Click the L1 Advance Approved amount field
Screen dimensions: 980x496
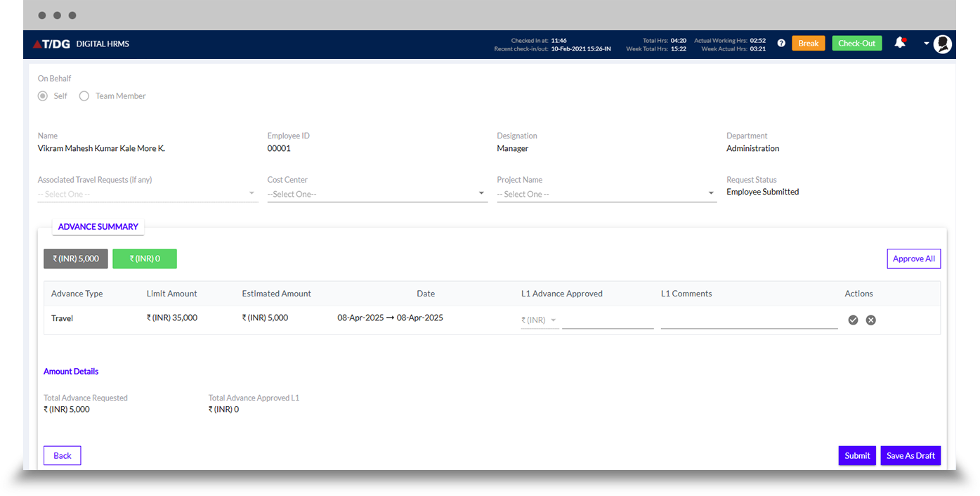(x=608, y=320)
